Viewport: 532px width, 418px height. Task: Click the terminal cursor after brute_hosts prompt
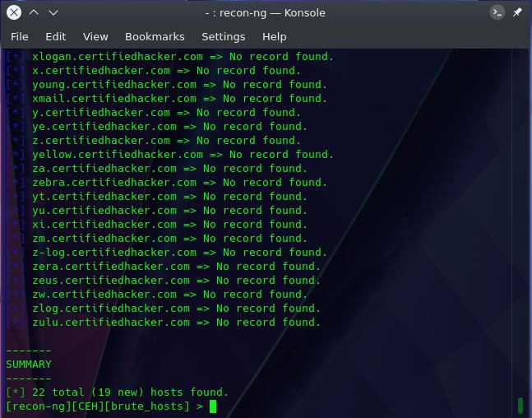(213, 406)
